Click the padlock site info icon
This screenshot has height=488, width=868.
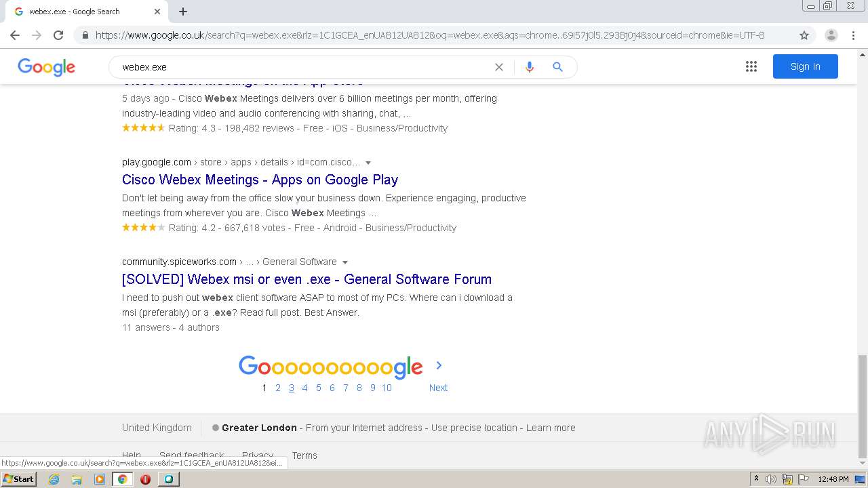85,35
